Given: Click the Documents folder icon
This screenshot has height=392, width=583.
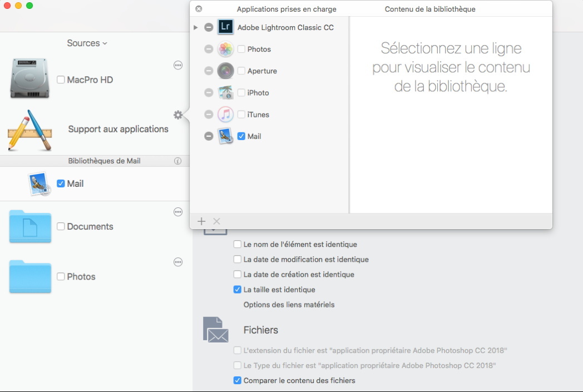Looking at the screenshot, I should click(x=30, y=226).
